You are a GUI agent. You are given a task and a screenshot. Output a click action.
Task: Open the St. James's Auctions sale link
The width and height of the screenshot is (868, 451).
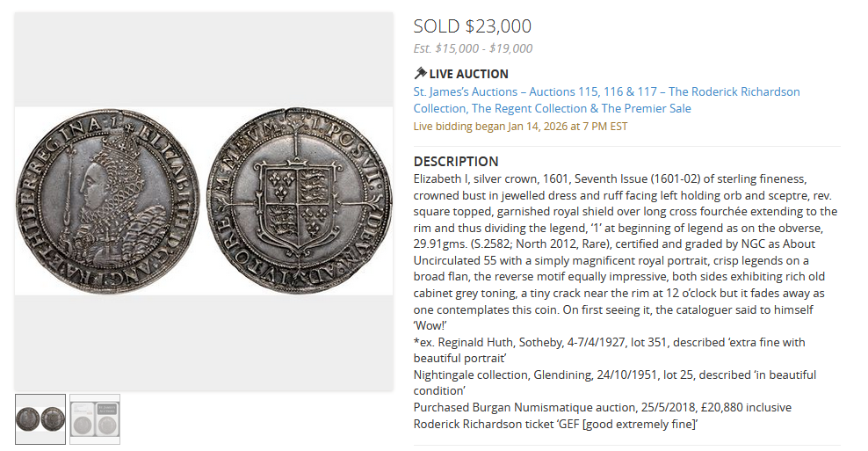pyautogui.click(x=606, y=100)
